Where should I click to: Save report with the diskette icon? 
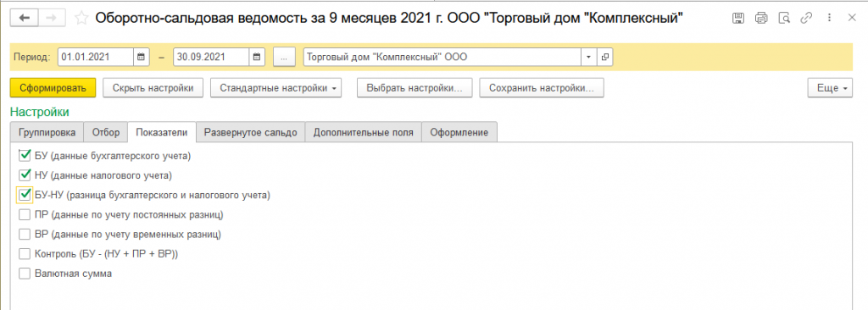pyautogui.click(x=738, y=18)
